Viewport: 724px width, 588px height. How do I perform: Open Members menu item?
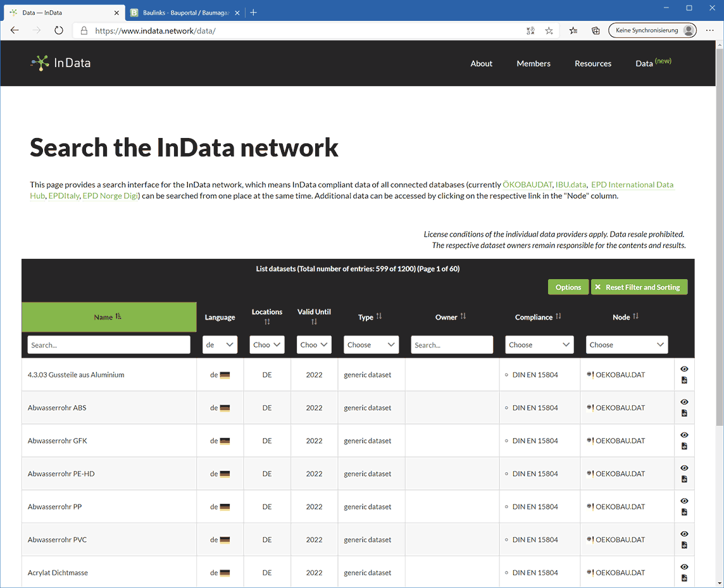coord(534,64)
